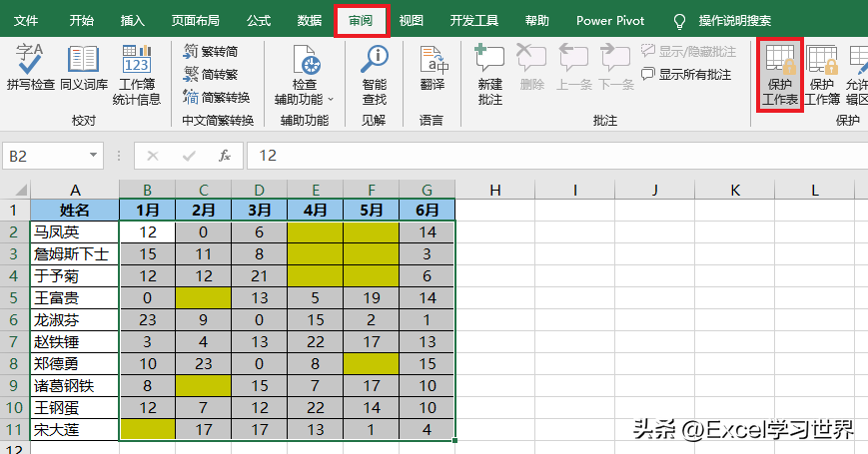Switch to the 视图 tab
This screenshot has width=868, height=454.
(412, 21)
